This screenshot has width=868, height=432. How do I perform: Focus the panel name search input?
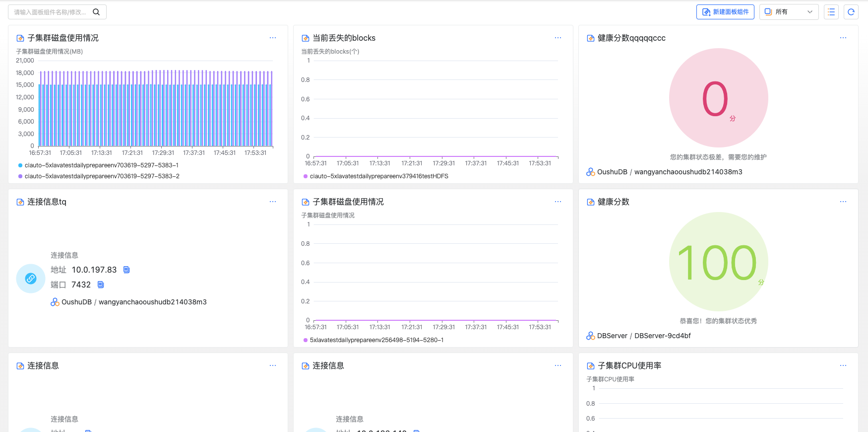pos(50,12)
